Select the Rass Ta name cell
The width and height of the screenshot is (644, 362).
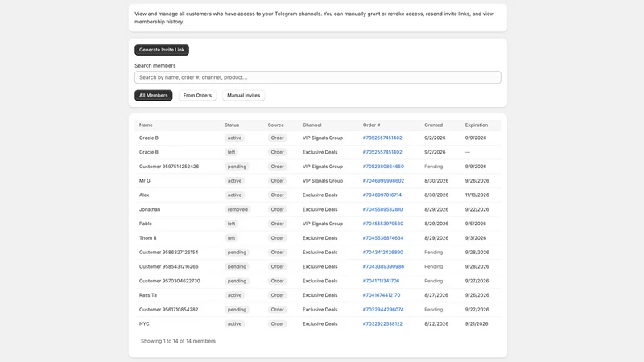148,295
